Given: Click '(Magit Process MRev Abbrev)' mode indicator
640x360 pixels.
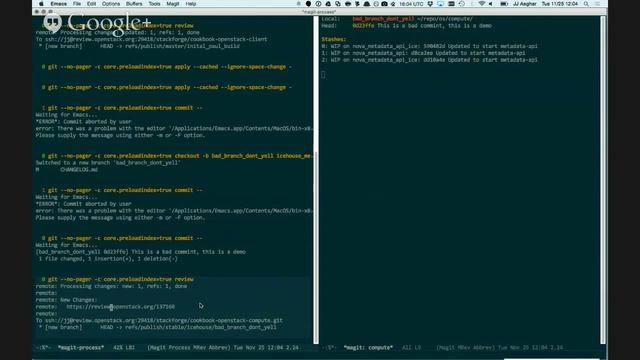Looking at the screenshot, I should [189, 348].
